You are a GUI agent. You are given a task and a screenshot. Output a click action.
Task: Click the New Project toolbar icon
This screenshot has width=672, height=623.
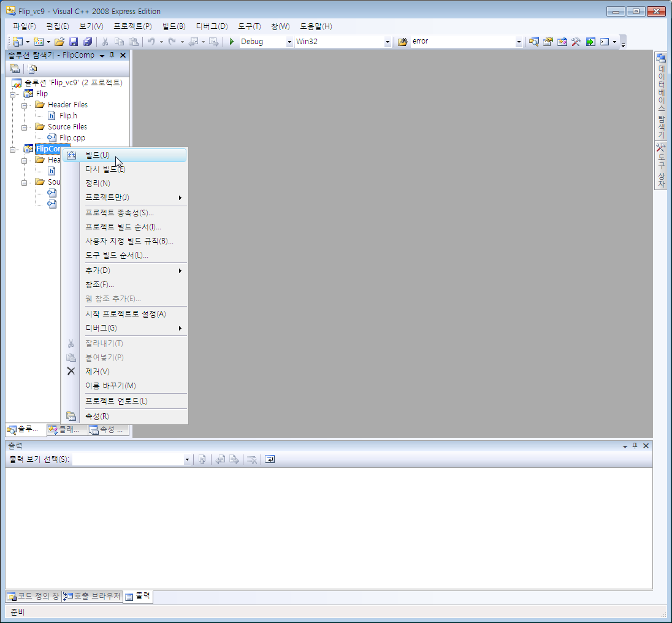point(18,42)
